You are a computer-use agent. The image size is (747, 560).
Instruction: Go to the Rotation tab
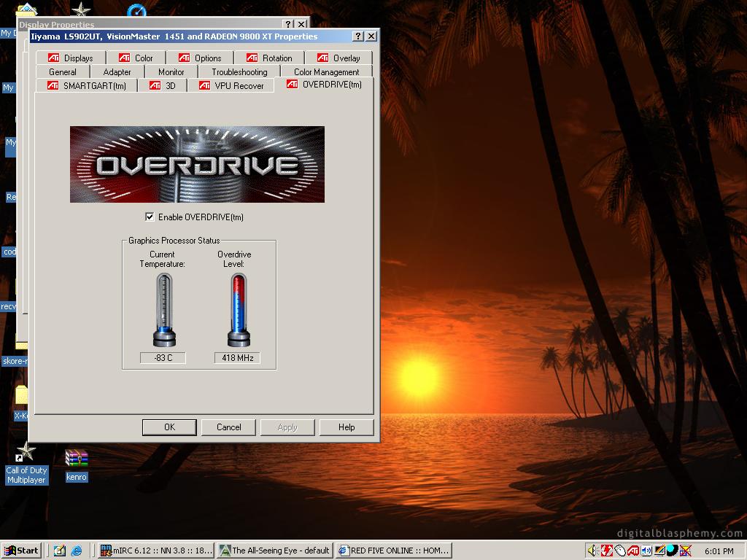(269, 58)
